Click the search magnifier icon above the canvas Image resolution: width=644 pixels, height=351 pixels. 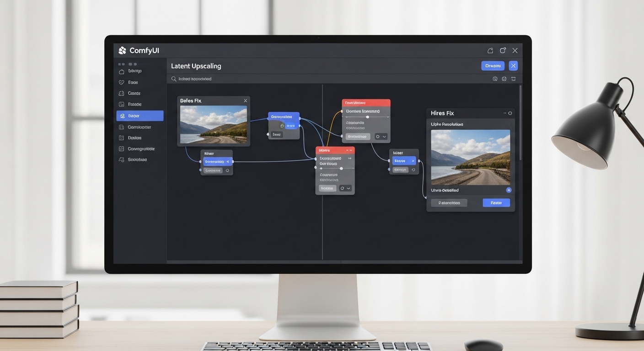click(174, 79)
